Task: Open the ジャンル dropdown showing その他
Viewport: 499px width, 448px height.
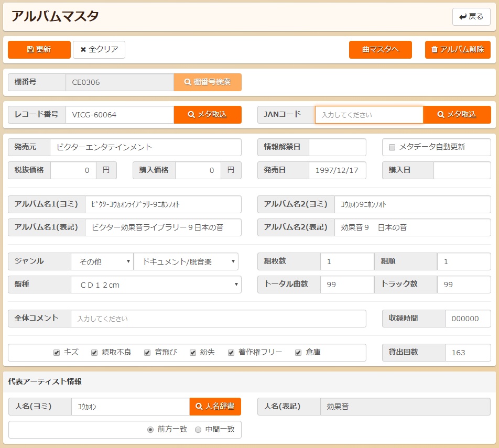Action: [102, 261]
